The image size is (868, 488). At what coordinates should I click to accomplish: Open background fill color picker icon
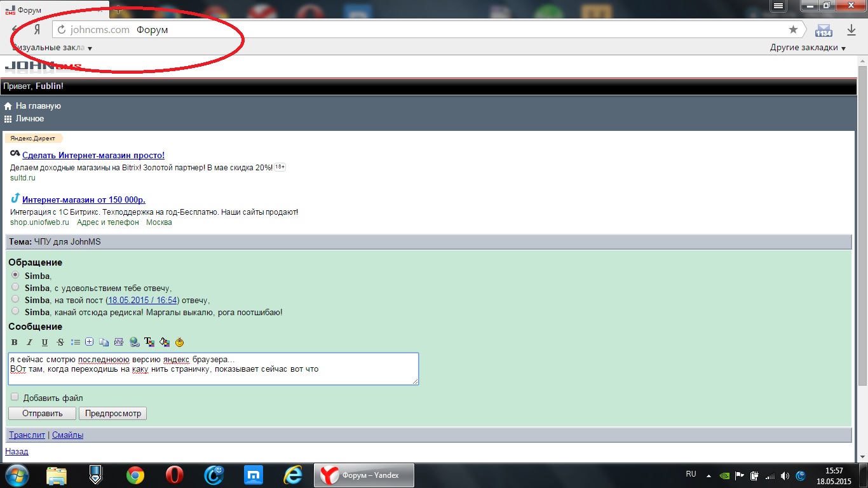tap(165, 342)
